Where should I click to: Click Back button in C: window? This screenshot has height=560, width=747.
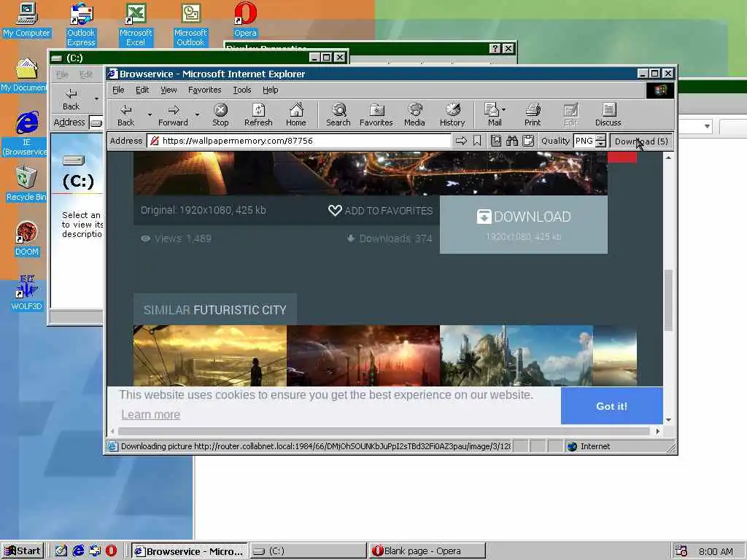(71, 99)
